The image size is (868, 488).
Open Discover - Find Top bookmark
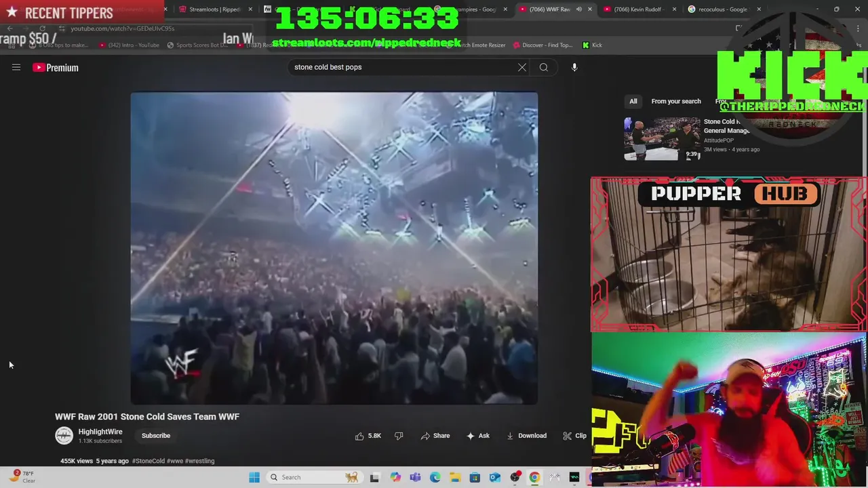542,45
